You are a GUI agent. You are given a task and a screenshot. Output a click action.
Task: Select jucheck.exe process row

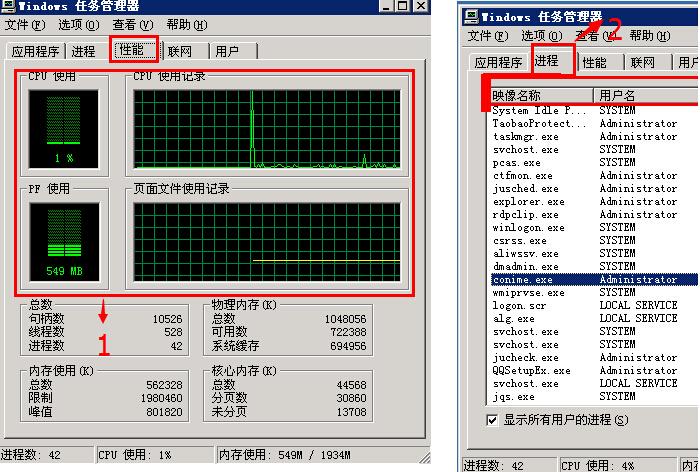coord(595,357)
